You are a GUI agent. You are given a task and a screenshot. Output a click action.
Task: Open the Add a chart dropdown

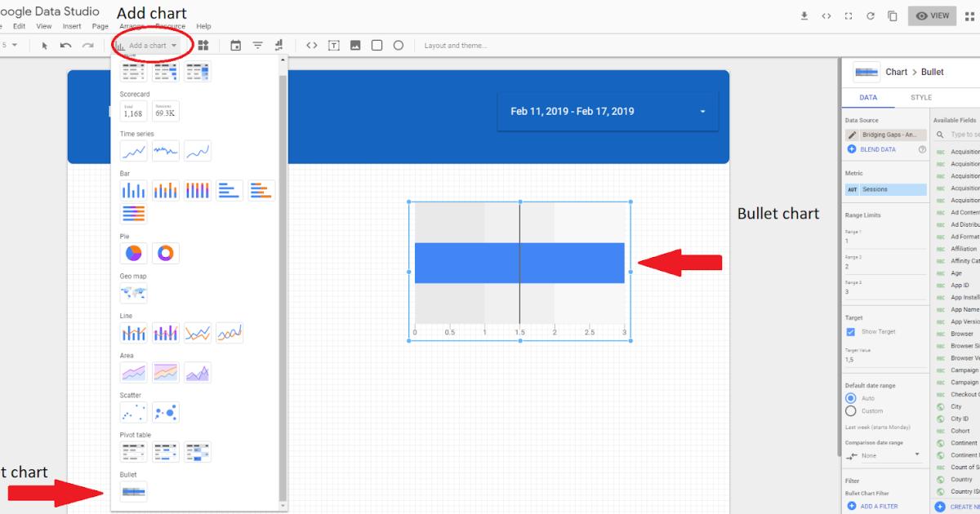coord(148,46)
